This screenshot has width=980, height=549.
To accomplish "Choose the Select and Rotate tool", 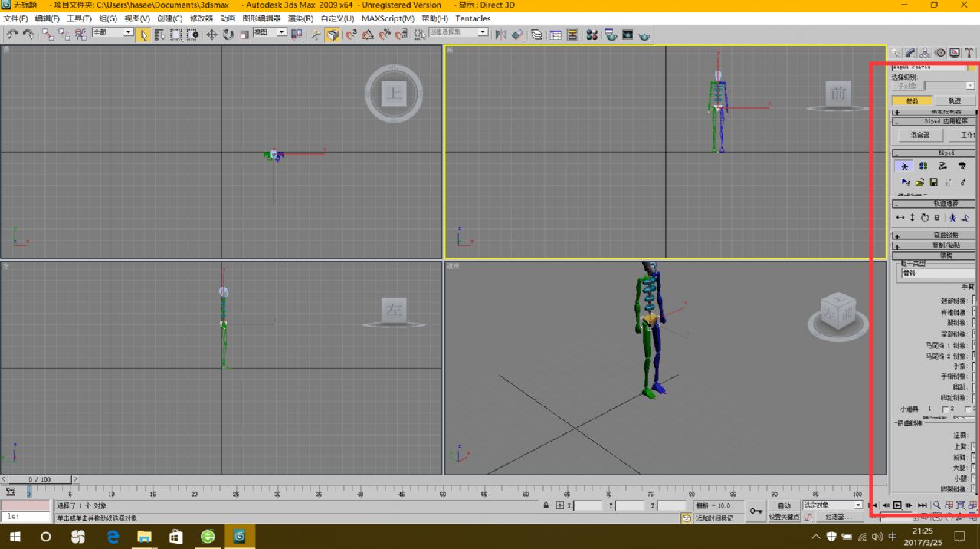I will point(228,35).
